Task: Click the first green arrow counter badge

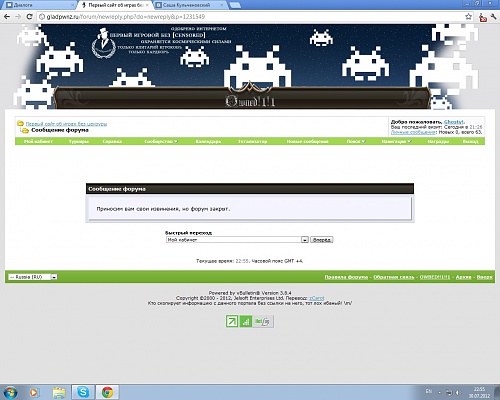Action: (x=232, y=321)
